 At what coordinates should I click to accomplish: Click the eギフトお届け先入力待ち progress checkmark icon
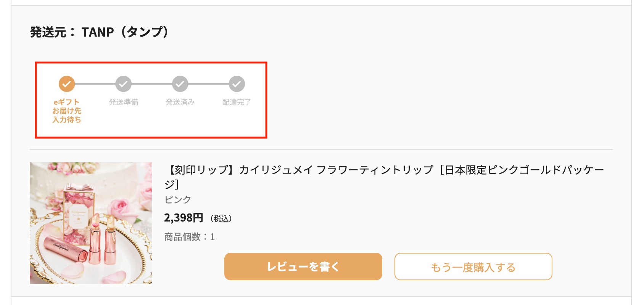pos(67,83)
